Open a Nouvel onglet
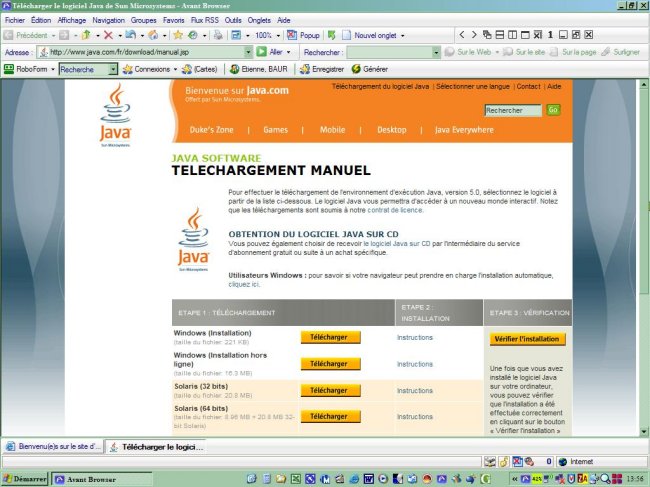Image resolution: width=650 pixels, height=487 pixels. pos(369,35)
